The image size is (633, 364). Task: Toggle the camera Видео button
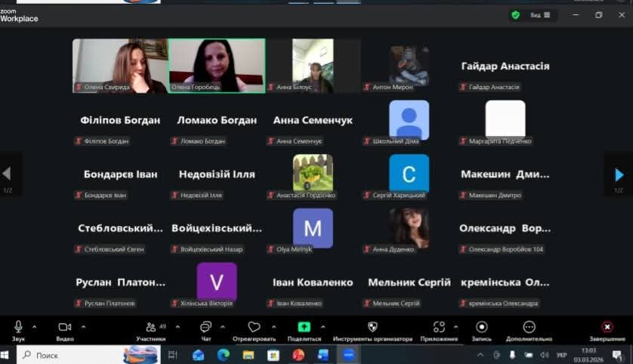[65, 328]
